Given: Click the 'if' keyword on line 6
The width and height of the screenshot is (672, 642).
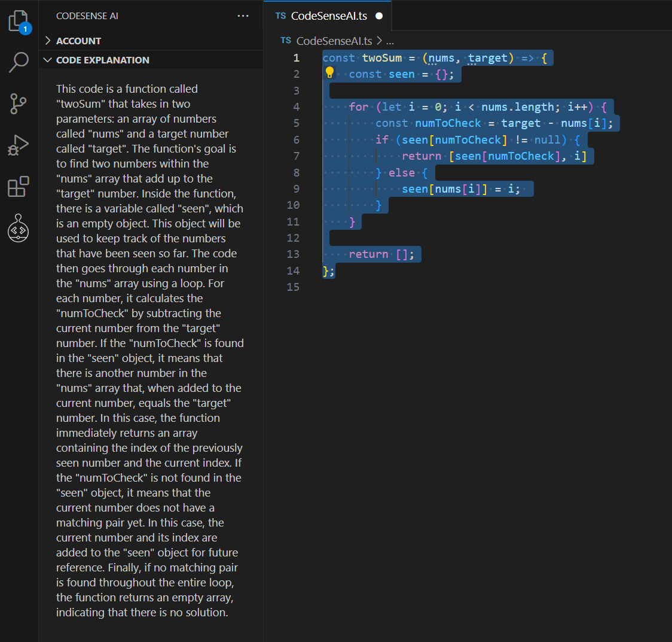Looking at the screenshot, I should click(x=382, y=140).
